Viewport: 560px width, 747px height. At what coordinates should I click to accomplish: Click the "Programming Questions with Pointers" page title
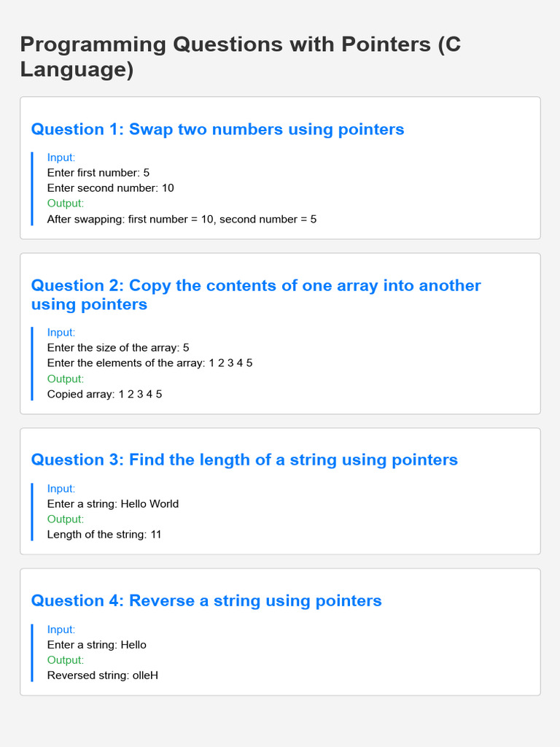[x=240, y=57]
